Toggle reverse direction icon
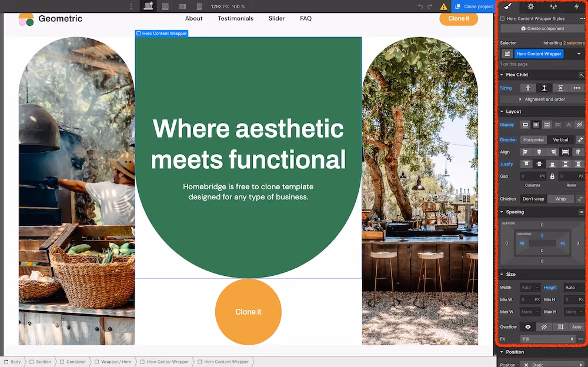Image resolution: width=588 pixels, height=367 pixels. click(580, 139)
